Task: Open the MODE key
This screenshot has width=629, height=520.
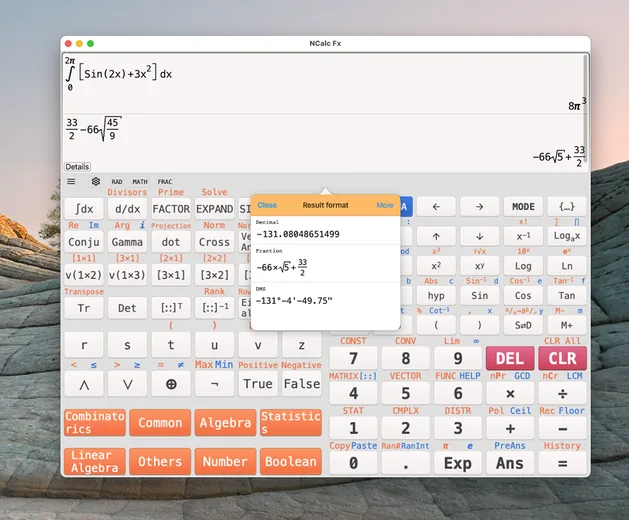Action: point(523,207)
